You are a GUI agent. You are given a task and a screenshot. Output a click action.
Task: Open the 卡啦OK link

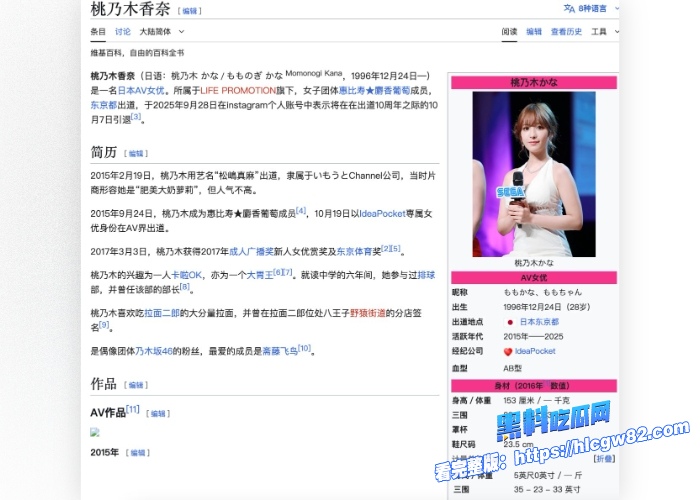187,275
